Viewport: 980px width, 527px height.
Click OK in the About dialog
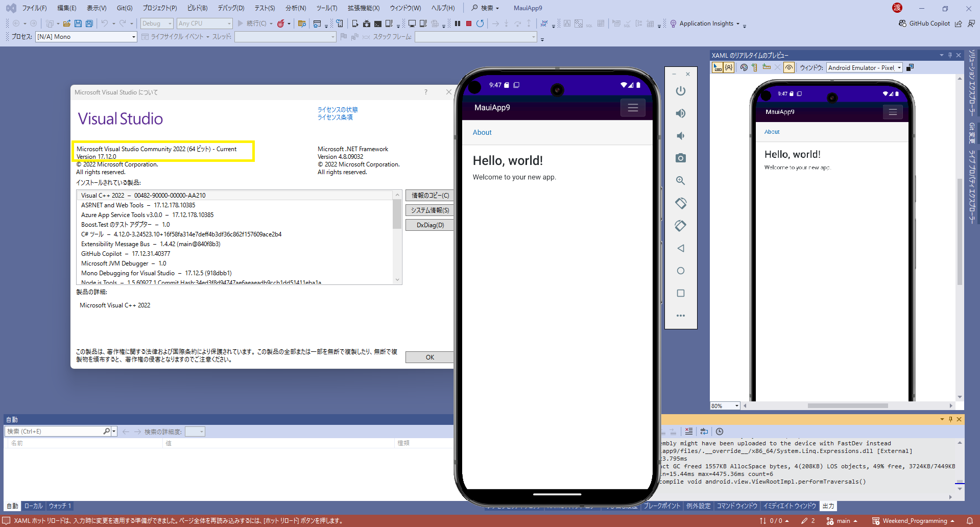(429, 357)
